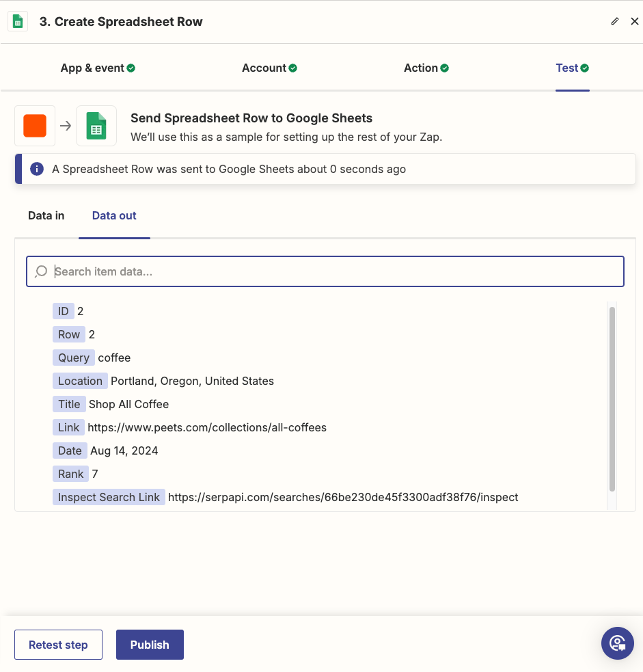Click the green check beside Account
Screen dimensions: 643x672
293,68
